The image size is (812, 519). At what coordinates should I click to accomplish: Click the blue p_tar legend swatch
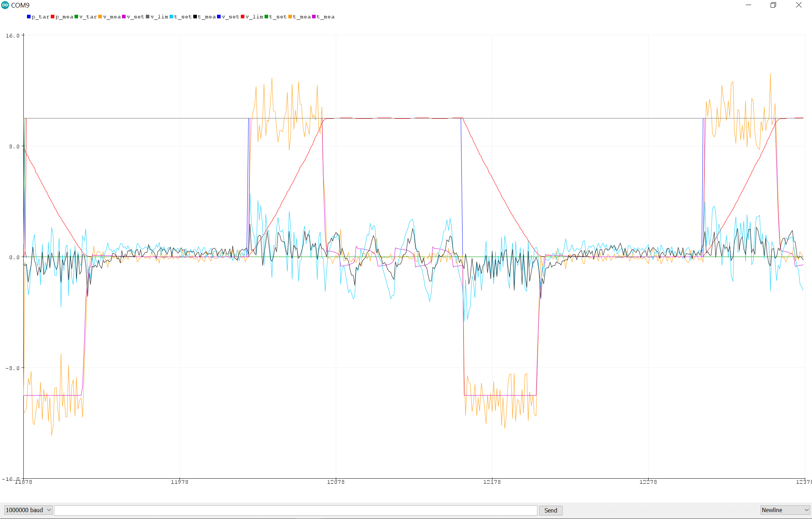(29, 17)
